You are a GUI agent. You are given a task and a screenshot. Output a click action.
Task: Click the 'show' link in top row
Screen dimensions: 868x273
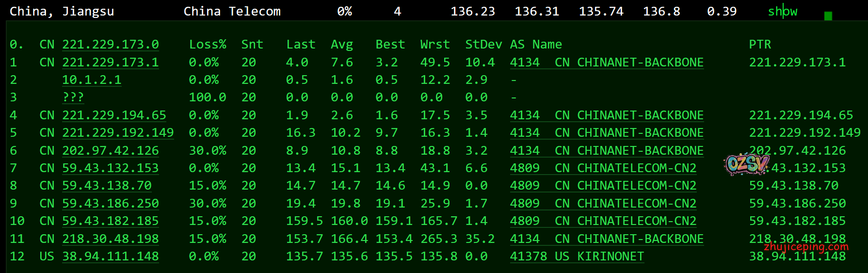pos(782,12)
